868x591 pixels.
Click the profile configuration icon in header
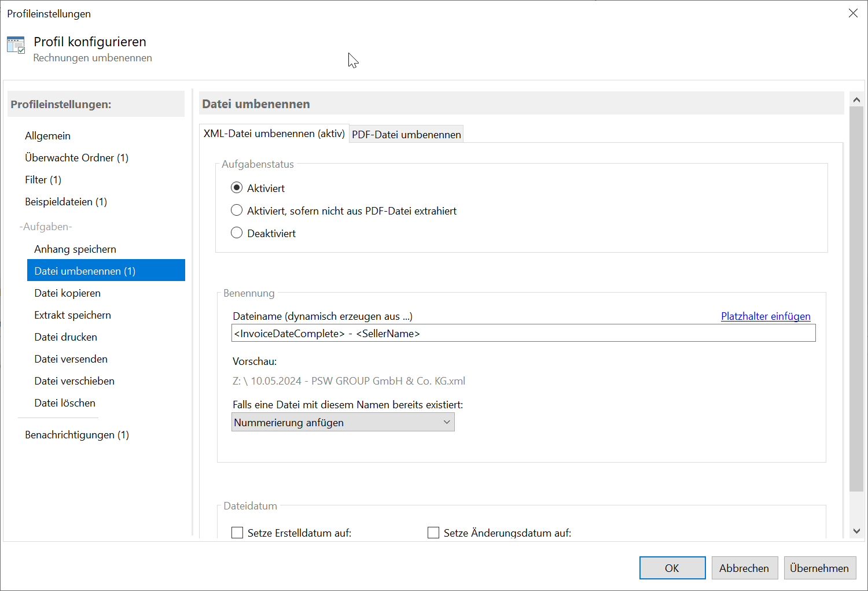point(16,45)
